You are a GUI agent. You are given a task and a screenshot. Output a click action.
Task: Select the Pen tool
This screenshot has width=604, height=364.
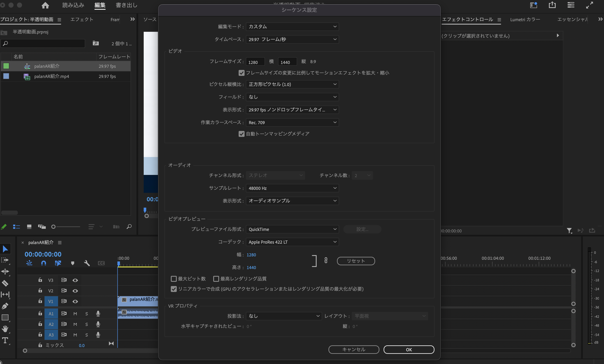tap(5, 306)
